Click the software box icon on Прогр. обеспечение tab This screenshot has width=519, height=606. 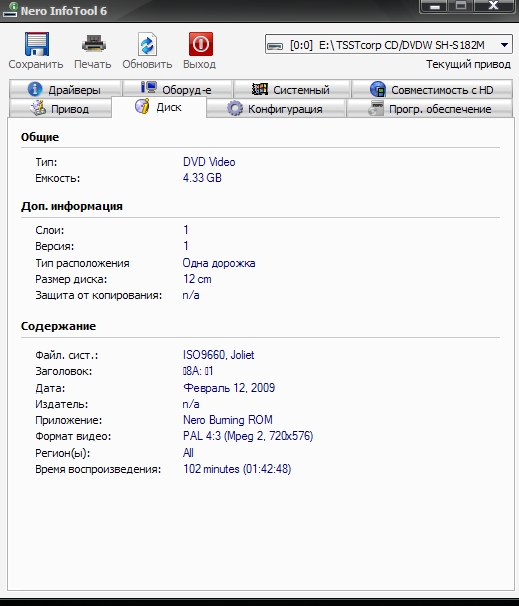point(376,108)
